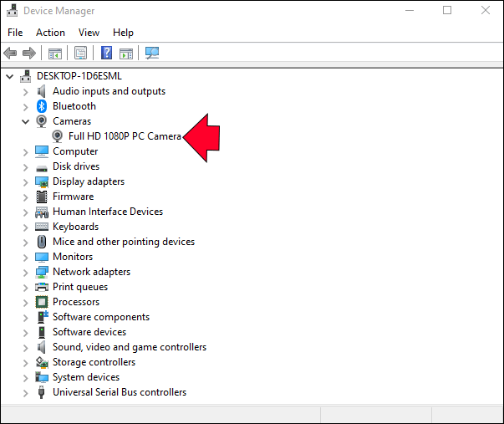The width and height of the screenshot is (504, 424).
Task: Expand the Processors chevron
Action: coord(26,303)
